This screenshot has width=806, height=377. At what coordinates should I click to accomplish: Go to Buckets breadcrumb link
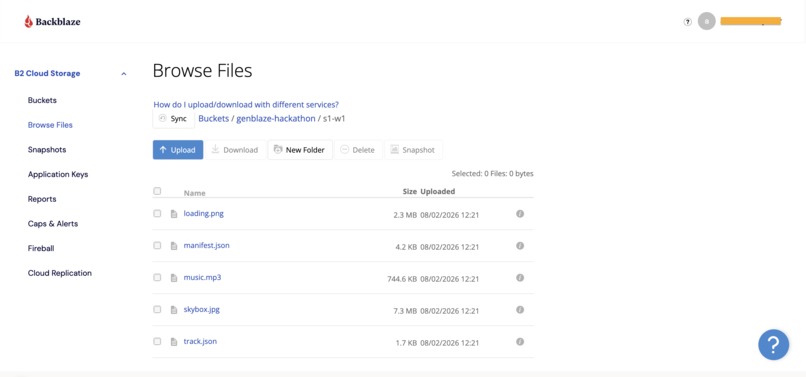[214, 118]
